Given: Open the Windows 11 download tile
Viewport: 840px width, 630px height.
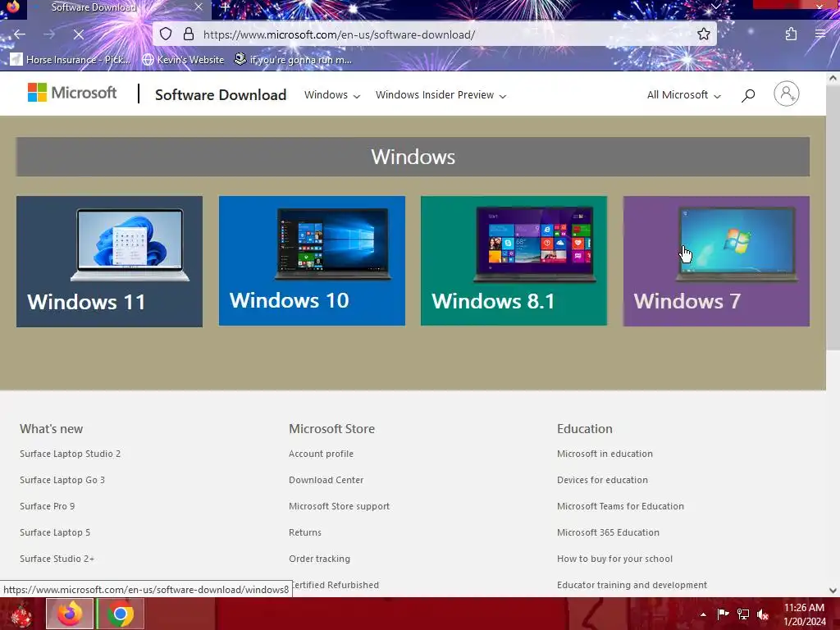Looking at the screenshot, I should click(109, 262).
